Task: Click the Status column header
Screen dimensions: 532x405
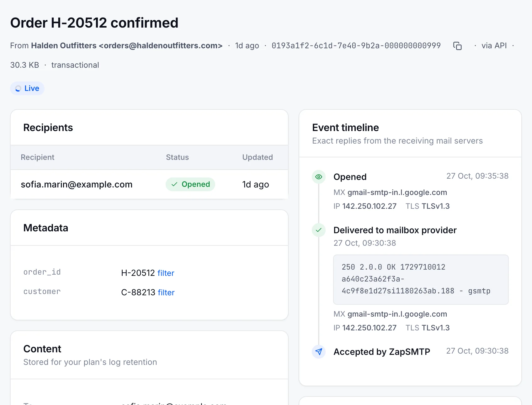Action: tap(177, 157)
